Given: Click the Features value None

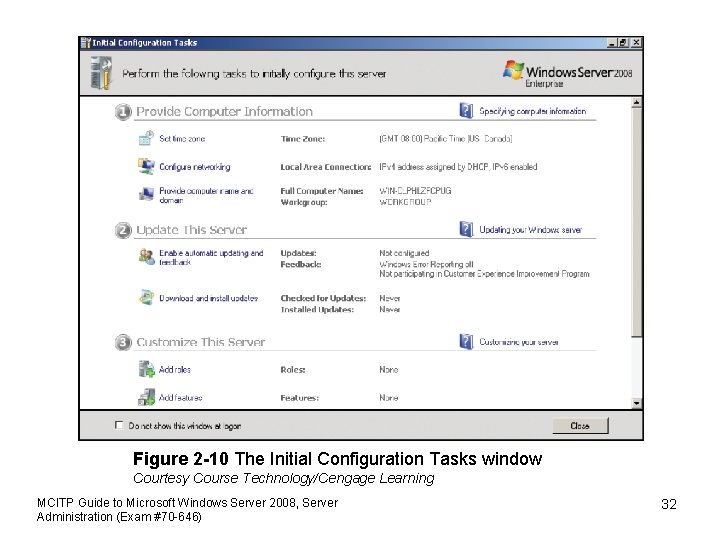Looking at the screenshot, I should pyautogui.click(x=388, y=398).
